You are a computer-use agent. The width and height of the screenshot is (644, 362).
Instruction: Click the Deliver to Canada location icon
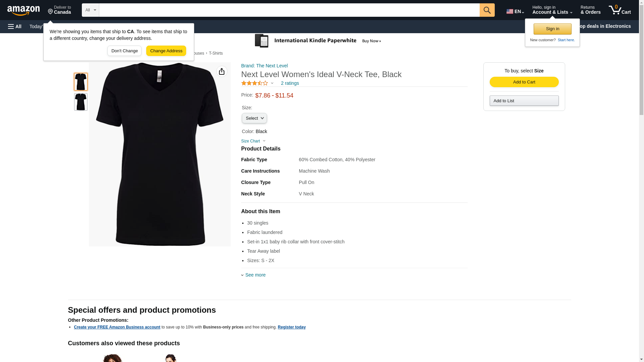click(x=51, y=12)
